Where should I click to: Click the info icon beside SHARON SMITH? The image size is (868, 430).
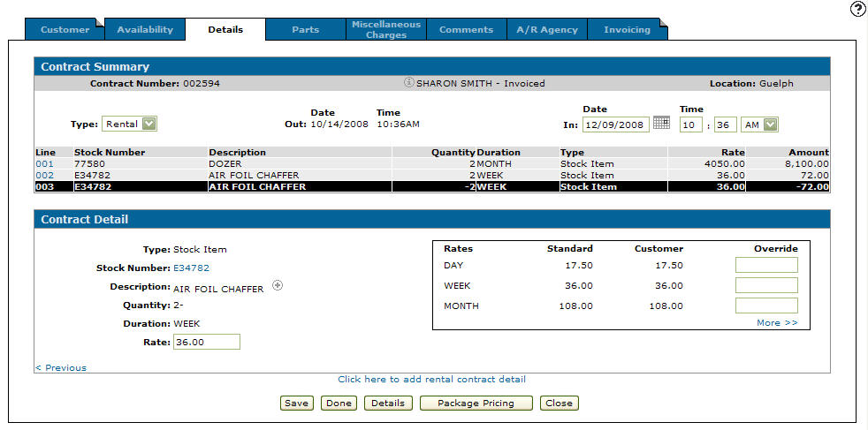click(x=408, y=83)
